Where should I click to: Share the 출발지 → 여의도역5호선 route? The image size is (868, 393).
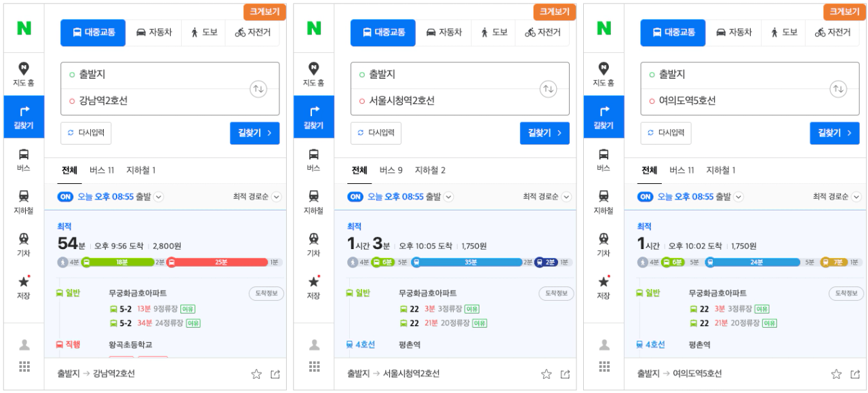[855, 374]
